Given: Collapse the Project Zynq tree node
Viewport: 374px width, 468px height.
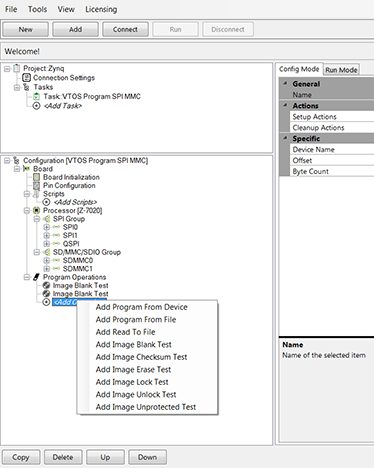Looking at the screenshot, I should pyautogui.click(x=7, y=69).
